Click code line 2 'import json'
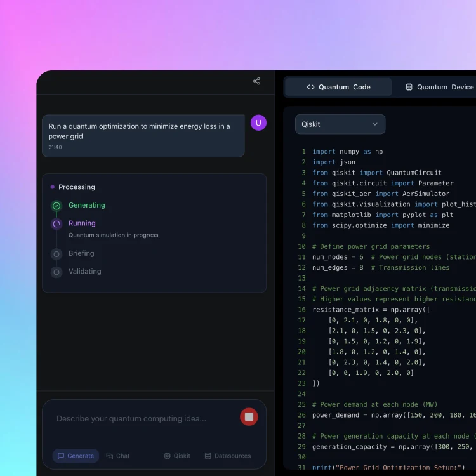Image resolution: width=476 pixels, height=476 pixels. pyautogui.click(x=334, y=162)
